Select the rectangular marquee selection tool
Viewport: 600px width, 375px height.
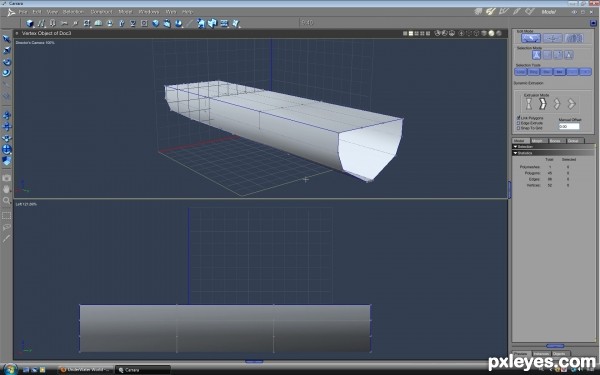7,216
